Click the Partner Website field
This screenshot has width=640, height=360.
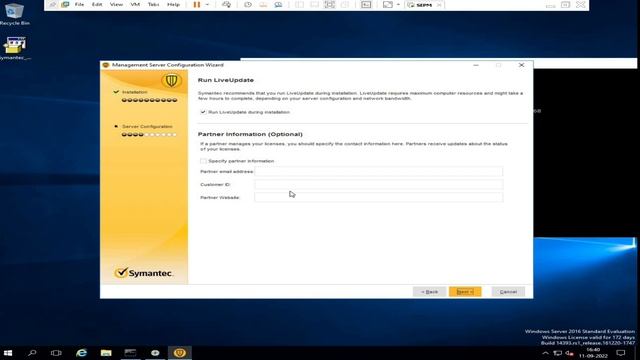pos(379,197)
